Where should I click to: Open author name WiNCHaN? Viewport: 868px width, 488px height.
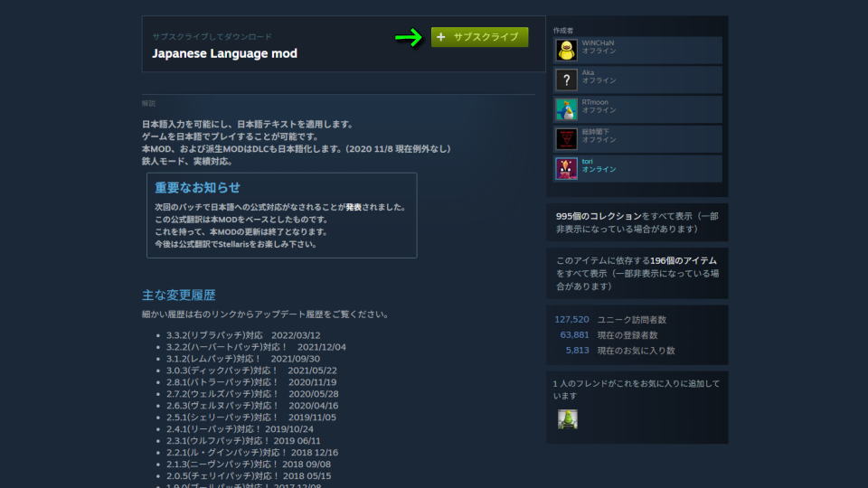coord(598,42)
